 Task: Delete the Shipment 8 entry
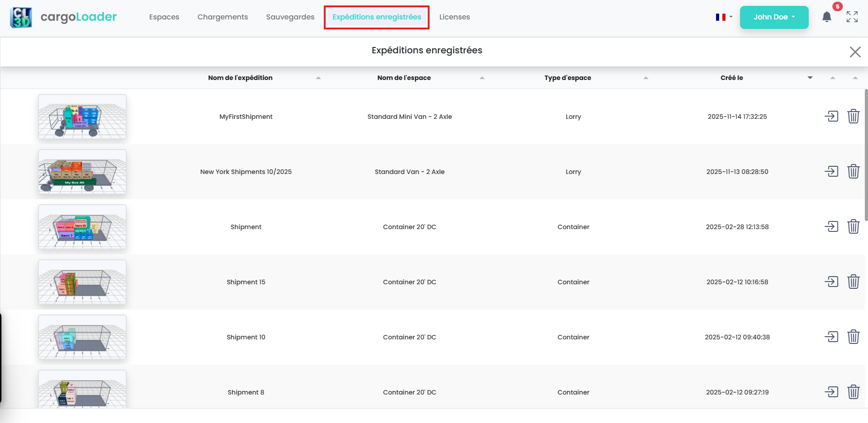(x=853, y=392)
